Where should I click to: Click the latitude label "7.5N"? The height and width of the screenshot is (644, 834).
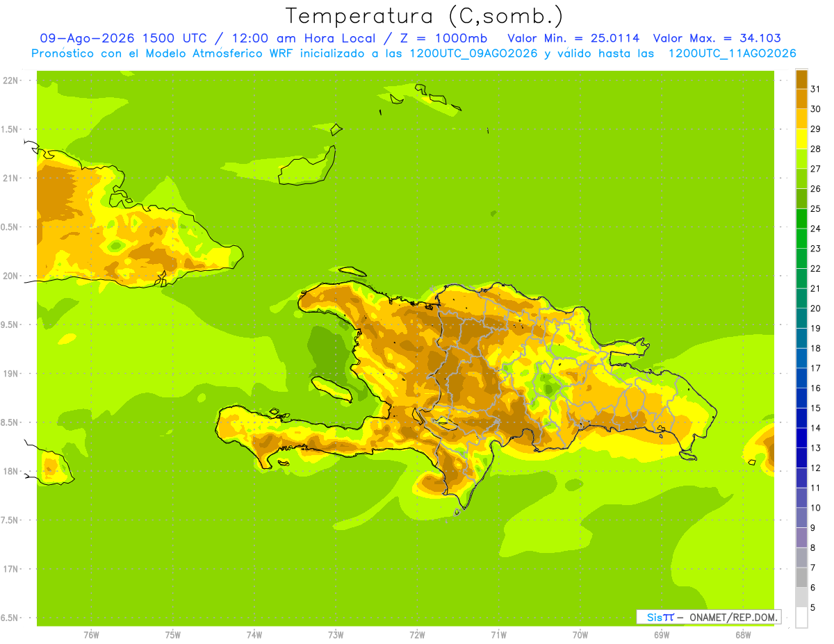click(10, 520)
